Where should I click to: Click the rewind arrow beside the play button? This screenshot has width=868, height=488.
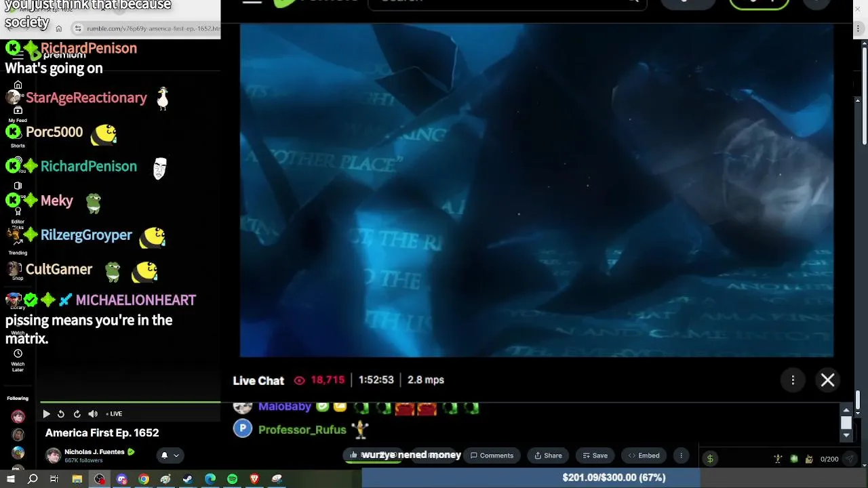[61, 414]
